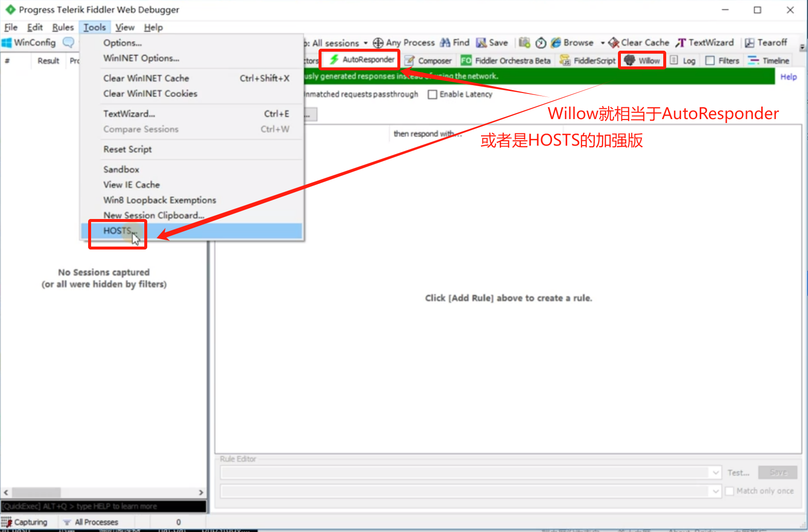Click the Tearoff toolbar icon

coord(749,43)
